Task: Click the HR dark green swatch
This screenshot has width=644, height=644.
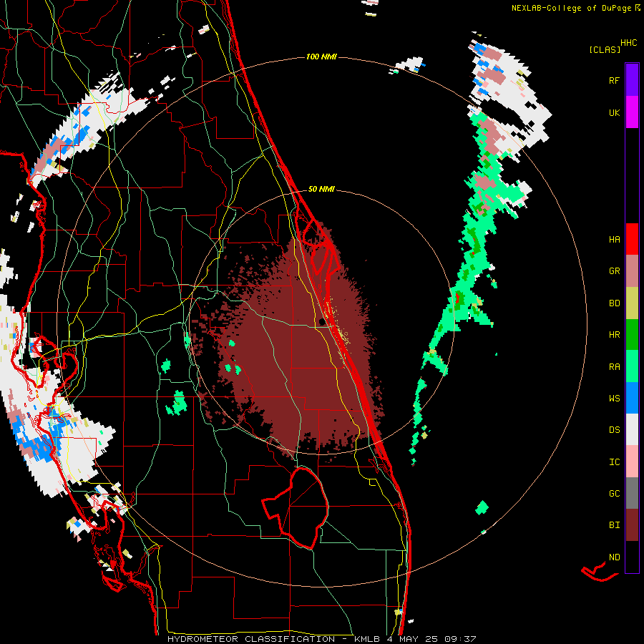Action: pos(632,335)
